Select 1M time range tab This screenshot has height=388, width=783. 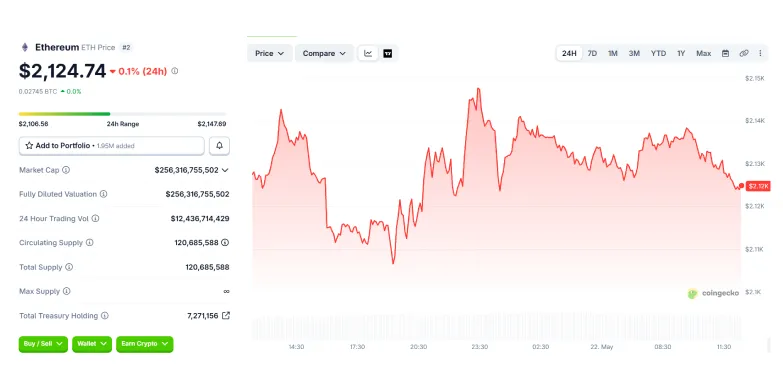point(613,53)
